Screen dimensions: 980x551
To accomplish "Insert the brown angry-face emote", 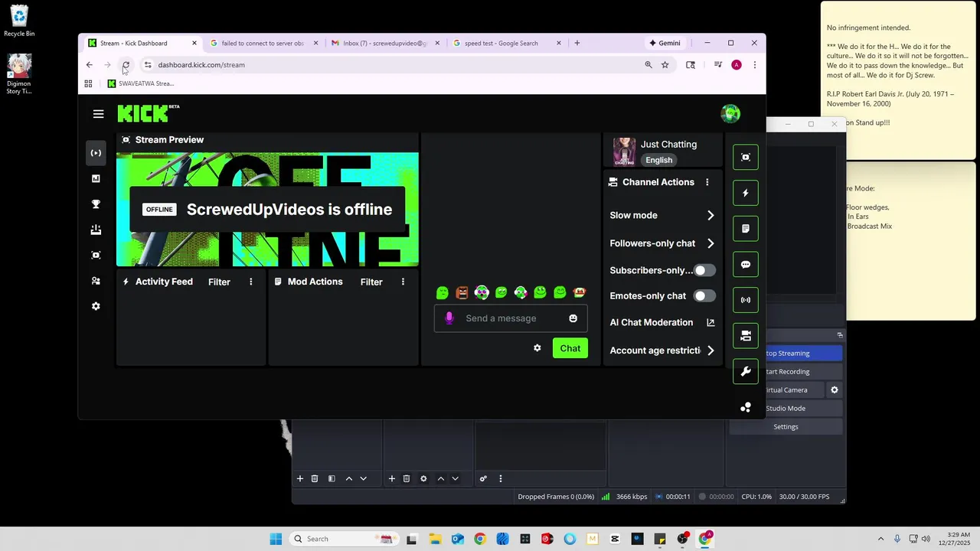I will (462, 292).
